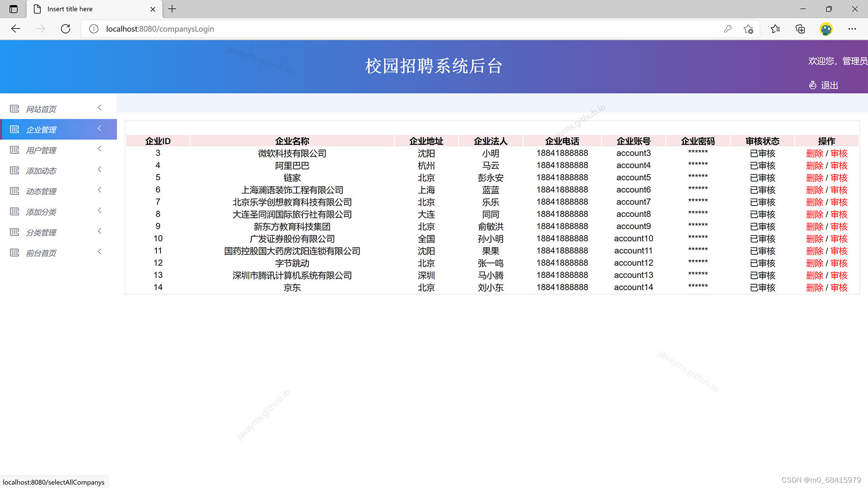
Task: Click the 企业管理 sidebar grid icon
Action: [14, 129]
